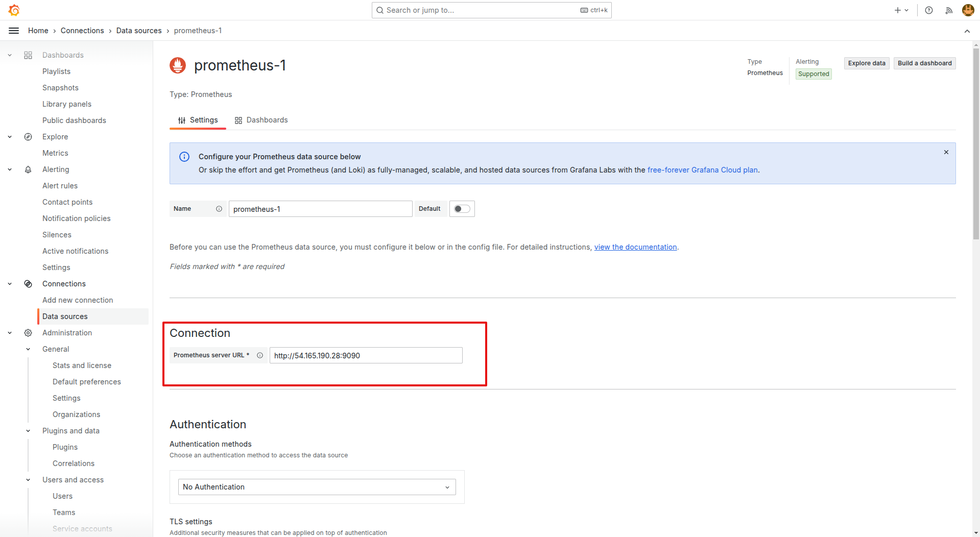Open Silences in the sidebar

click(57, 235)
